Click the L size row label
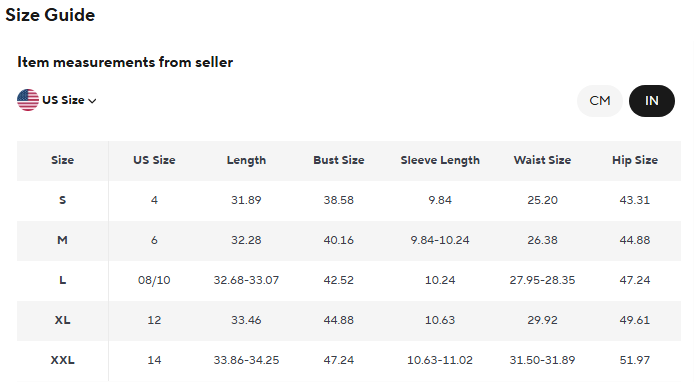Image resolution: width=694 pixels, height=382 pixels. (x=62, y=280)
